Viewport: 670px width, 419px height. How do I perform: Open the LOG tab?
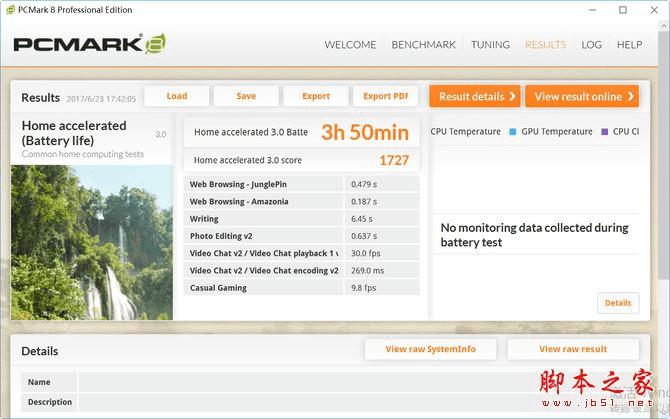pyautogui.click(x=591, y=45)
